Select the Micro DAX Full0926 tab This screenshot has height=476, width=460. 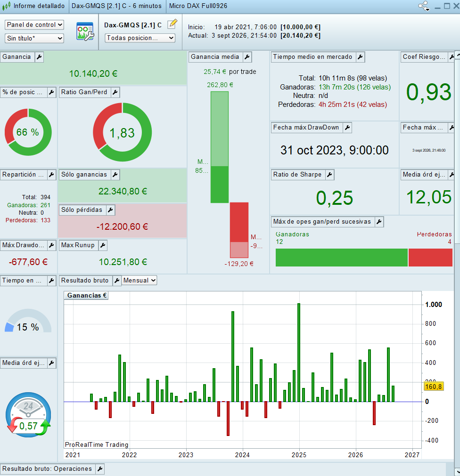pos(198,6)
